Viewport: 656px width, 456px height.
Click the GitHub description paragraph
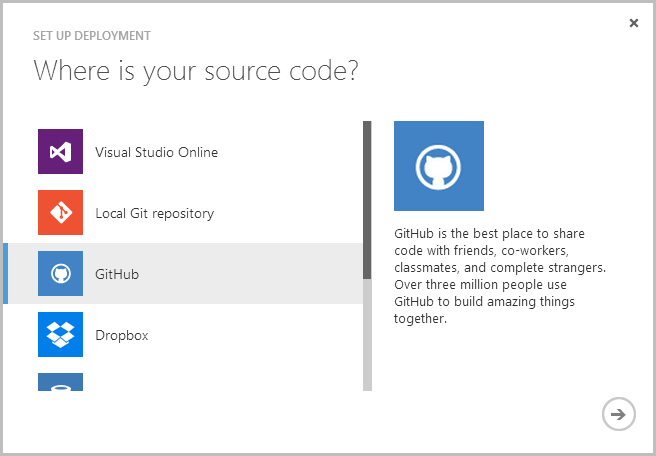click(500, 276)
